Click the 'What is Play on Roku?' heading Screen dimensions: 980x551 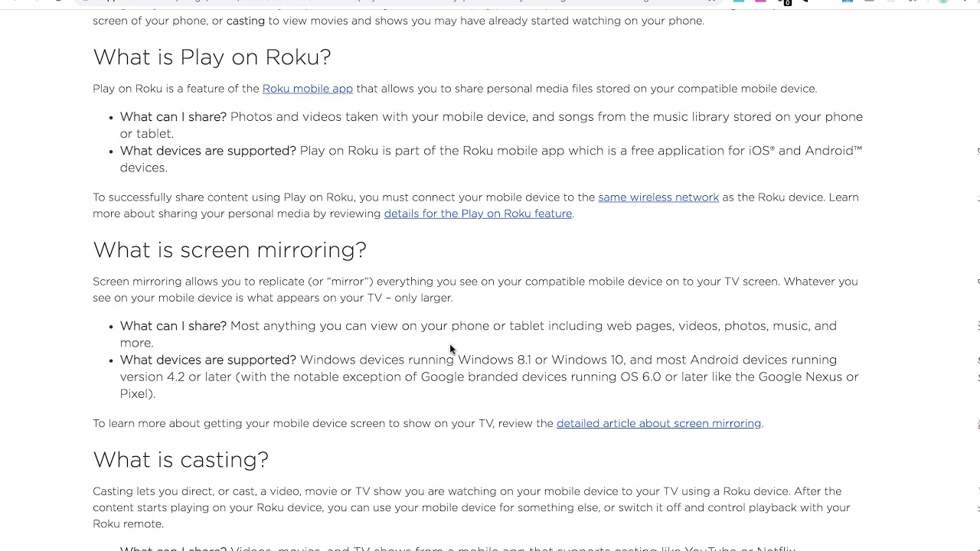tap(212, 57)
